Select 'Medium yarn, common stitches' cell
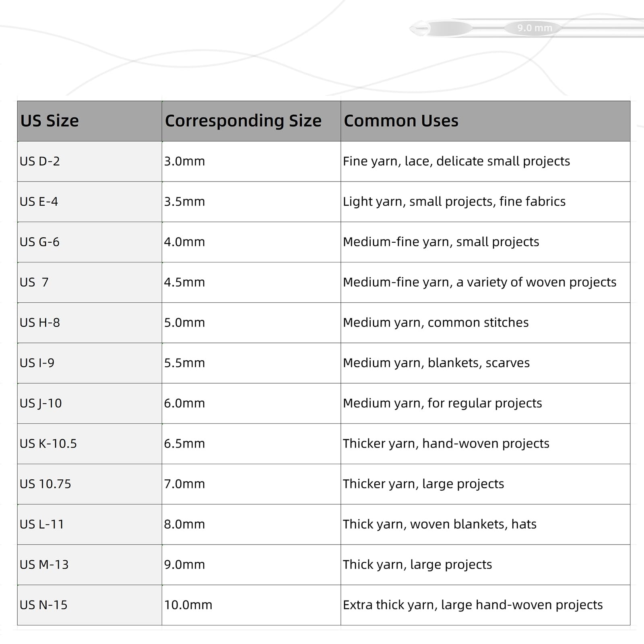This screenshot has width=644, height=644. [485, 323]
